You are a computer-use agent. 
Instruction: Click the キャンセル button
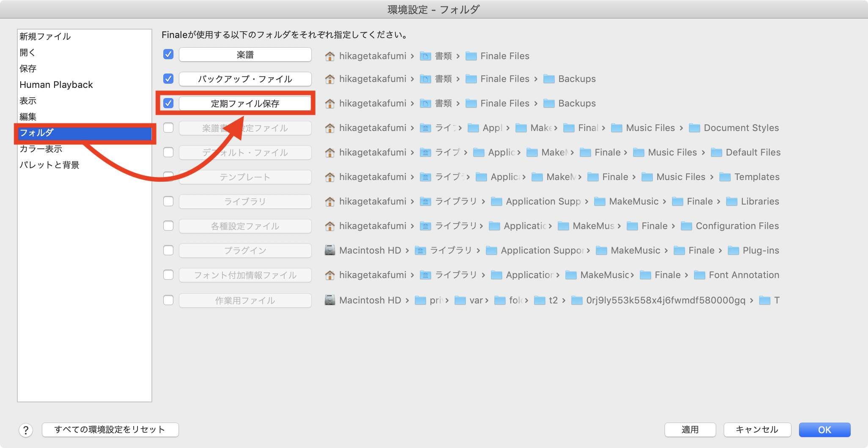(x=757, y=430)
